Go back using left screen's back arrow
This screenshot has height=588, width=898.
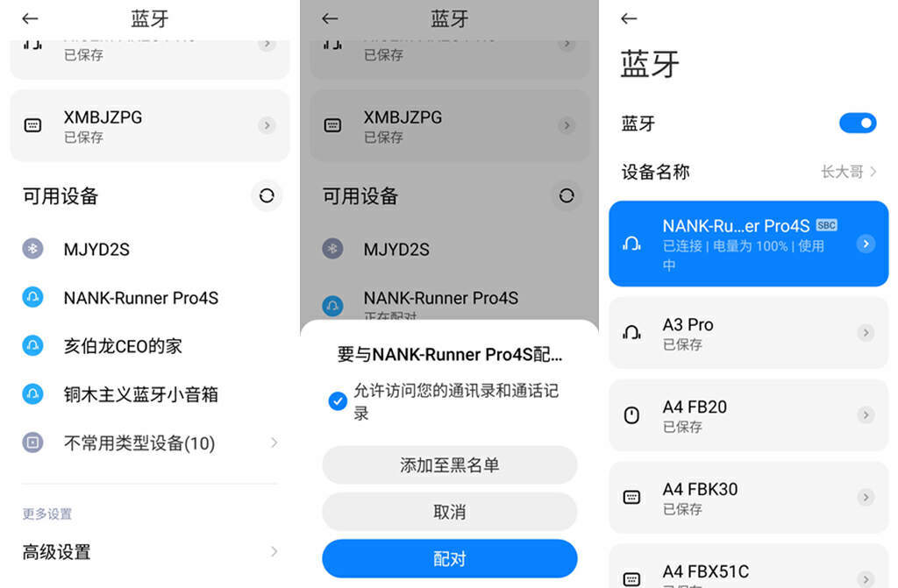pyautogui.click(x=31, y=19)
